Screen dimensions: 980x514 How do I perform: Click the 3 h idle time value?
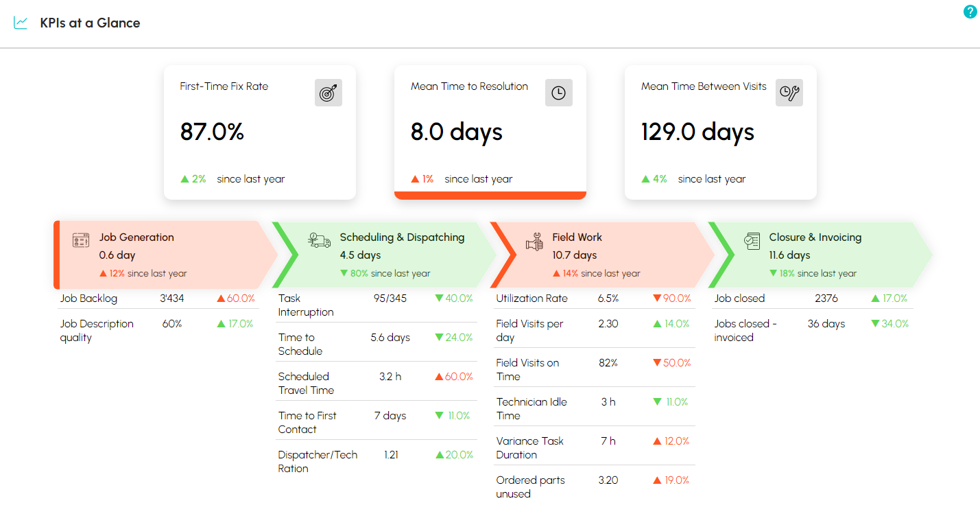(x=608, y=402)
